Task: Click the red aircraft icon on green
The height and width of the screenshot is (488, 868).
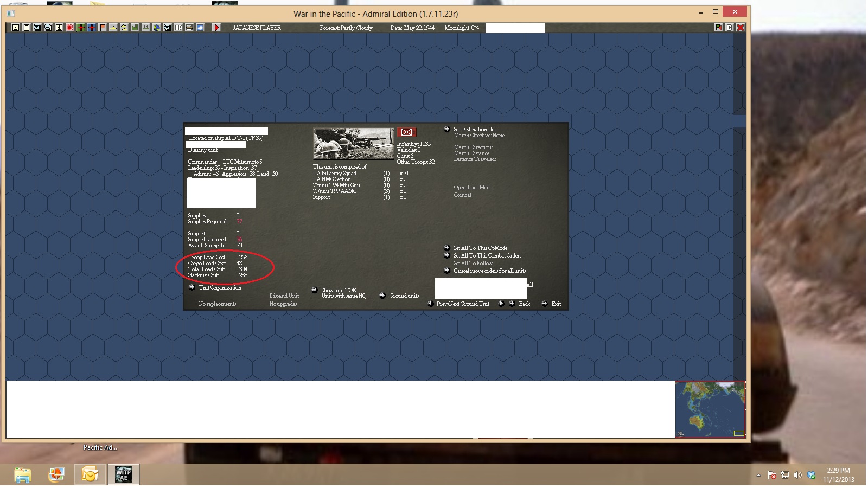Action: point(81,28)
